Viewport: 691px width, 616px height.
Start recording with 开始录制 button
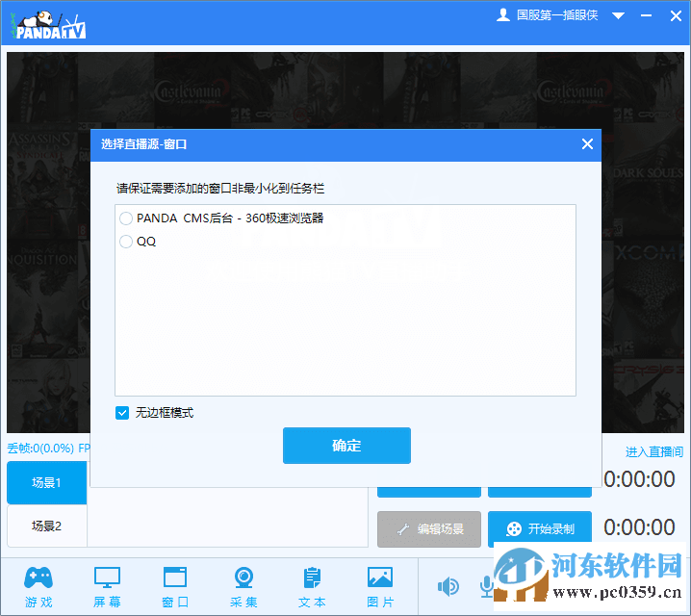coord(539,528)
